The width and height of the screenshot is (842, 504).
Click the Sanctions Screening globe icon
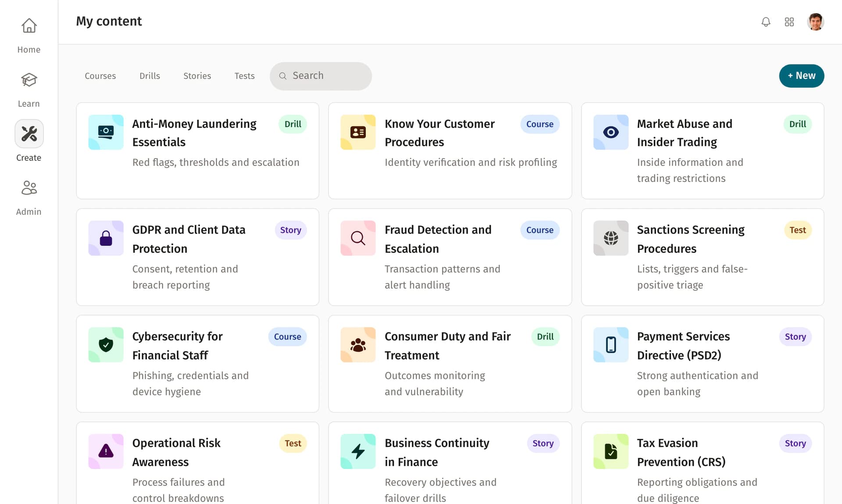(x=610, y=238)
